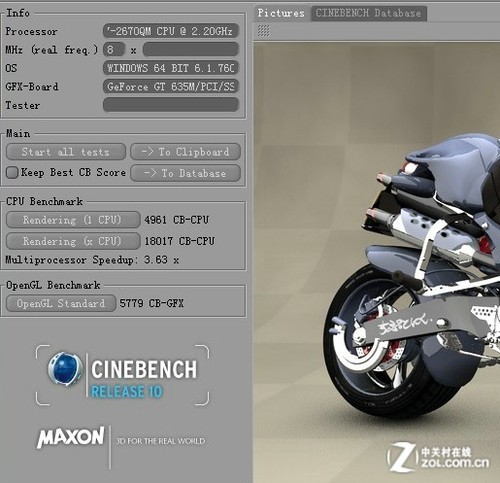This screenshot has height=483, width=500.
Task: Click the GFX-Board GeForce field
Action: [x=171, y=87]
